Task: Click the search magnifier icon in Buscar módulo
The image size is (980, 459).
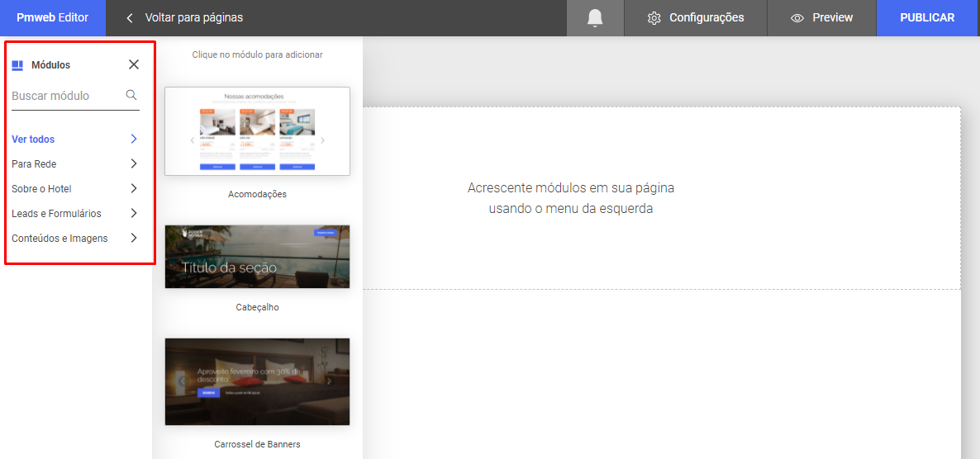Action: (131, 95)
